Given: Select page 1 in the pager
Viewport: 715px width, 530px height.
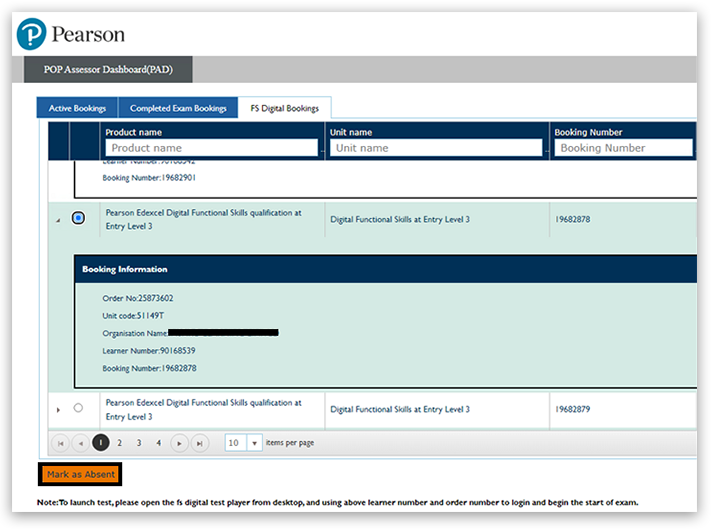Looking at the screenshot, I should click(x=101, y=443).
